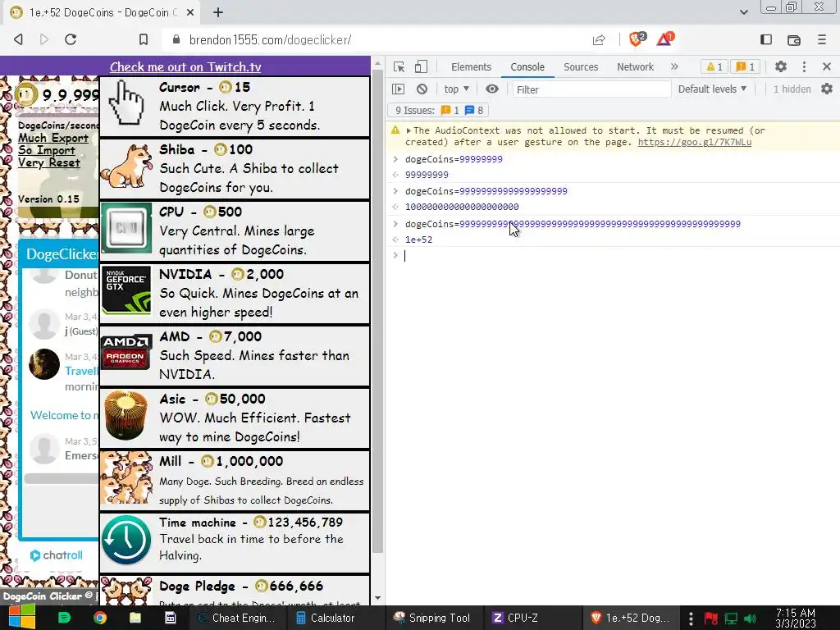This screenshot has width=840, height=630.
Task: Click the Check me out on Twitch.tv link
Action: (x=185, y=67)
